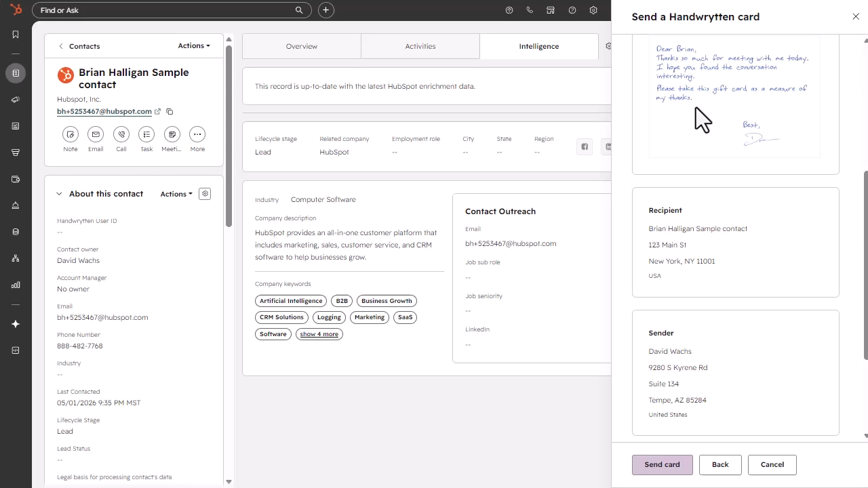
Task: Open email external link icon
Action: 158,112
